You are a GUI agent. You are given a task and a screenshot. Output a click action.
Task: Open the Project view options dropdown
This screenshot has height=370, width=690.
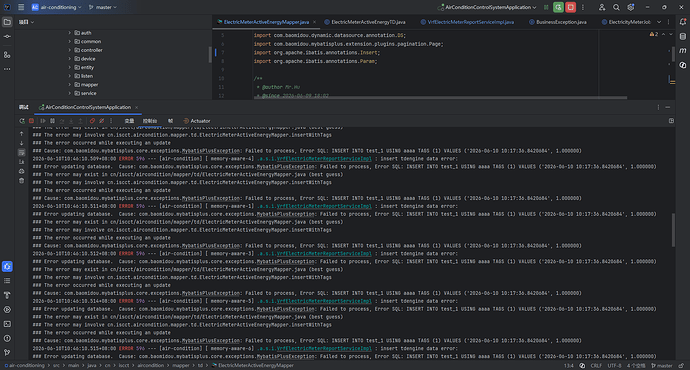click(x=26, y=22)
